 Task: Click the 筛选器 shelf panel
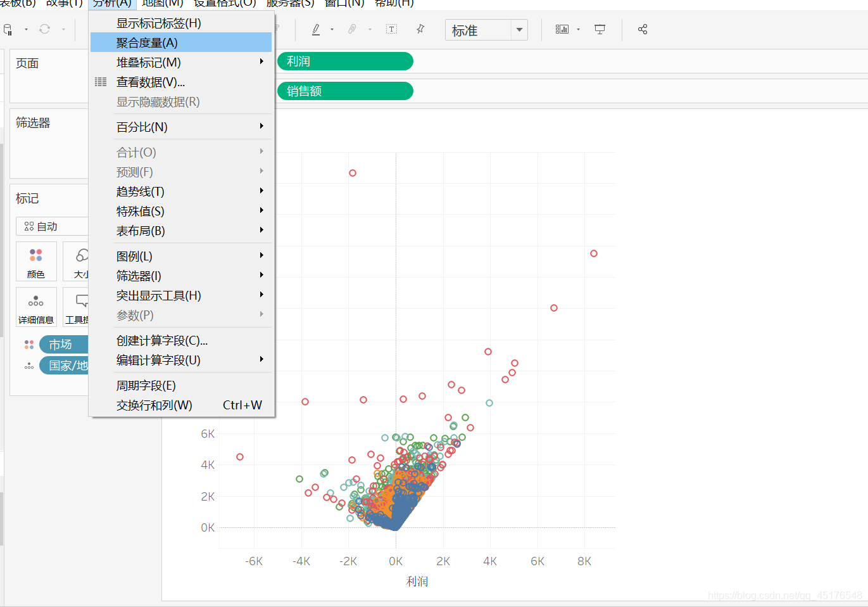tap(49, 143)
